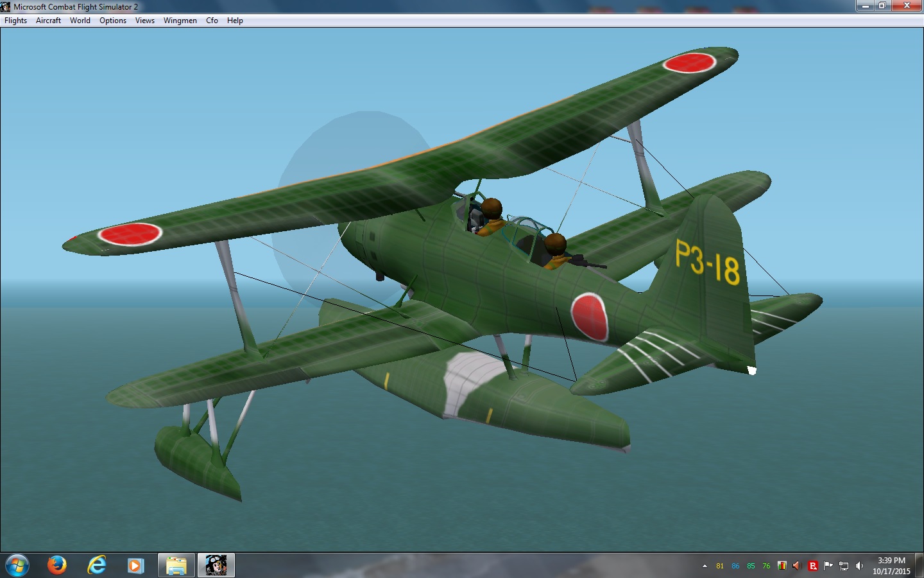This screenshot has width=924, height=578.
Task: Launch Internet Explorer from the taskbar
Action: pyautogui.click(x=97, y=565)
